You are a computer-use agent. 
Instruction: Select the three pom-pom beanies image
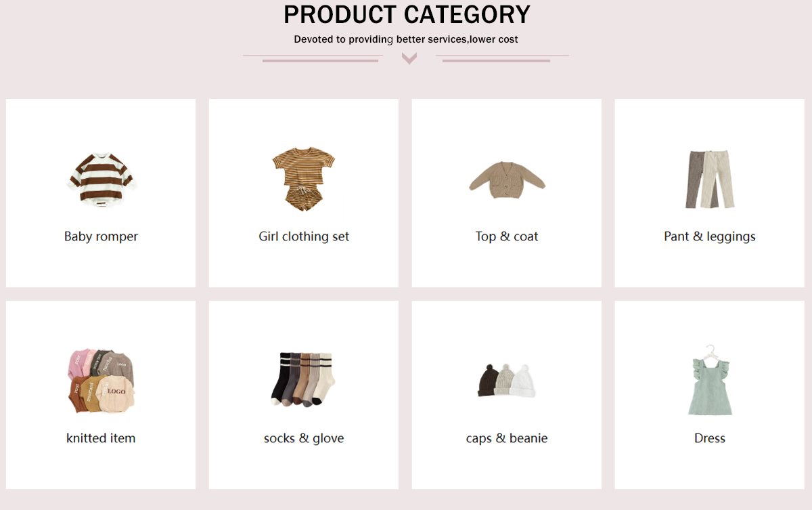[x=507, y=381]
